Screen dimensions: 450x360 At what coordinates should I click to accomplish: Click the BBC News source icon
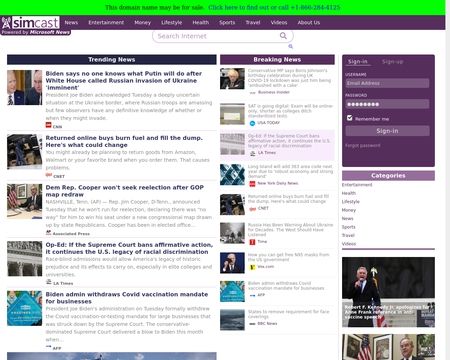coord(252,324)
